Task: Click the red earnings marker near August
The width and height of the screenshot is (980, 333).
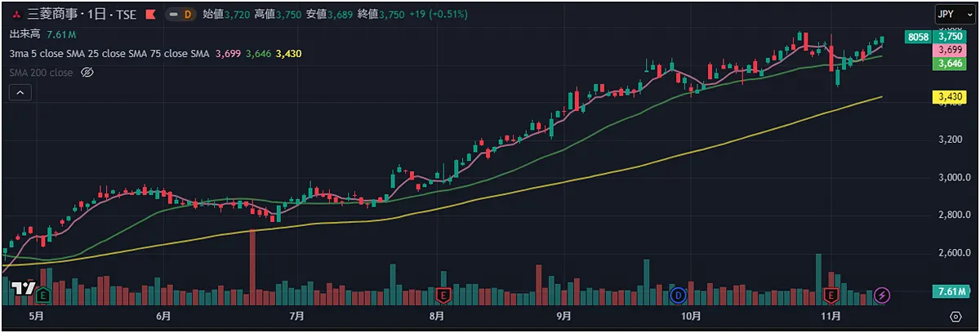Action: point(443,294)
